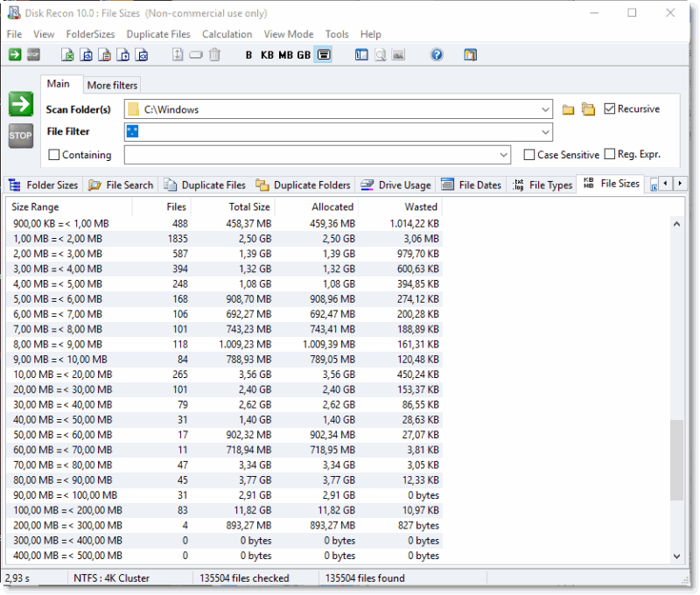700x595 pixels.
Task: Enable Case Sensitive checkbox
Action: pos(529,155)
